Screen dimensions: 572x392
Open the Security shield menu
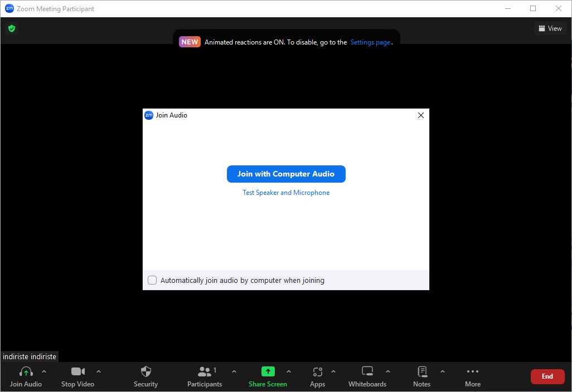click(x=146, y=377)
